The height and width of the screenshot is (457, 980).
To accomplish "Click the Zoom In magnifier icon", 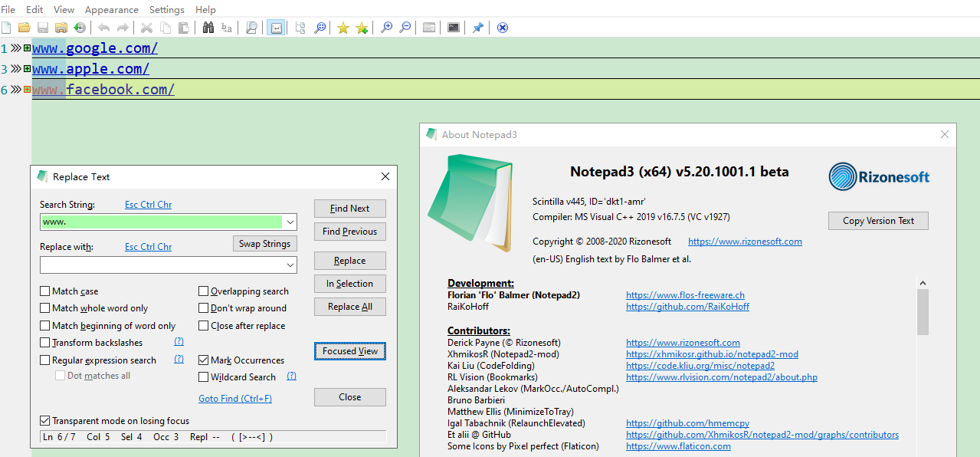I will point(386,28).
